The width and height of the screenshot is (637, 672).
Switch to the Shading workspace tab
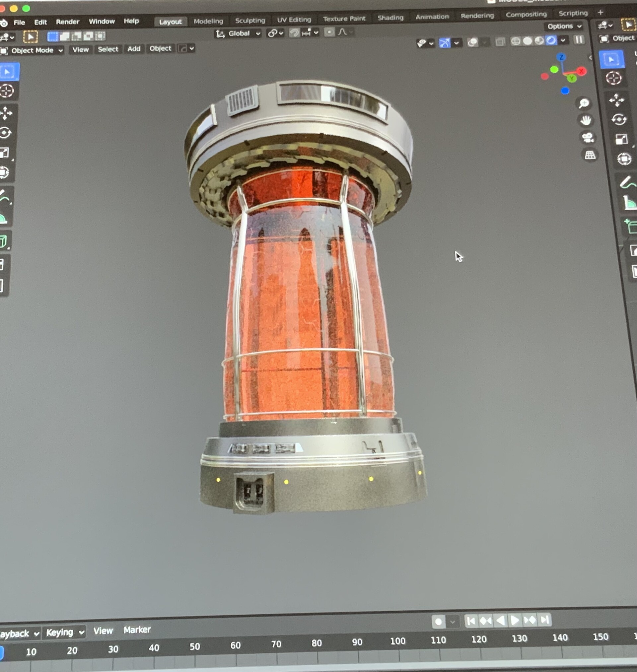(x=390, y=18)
